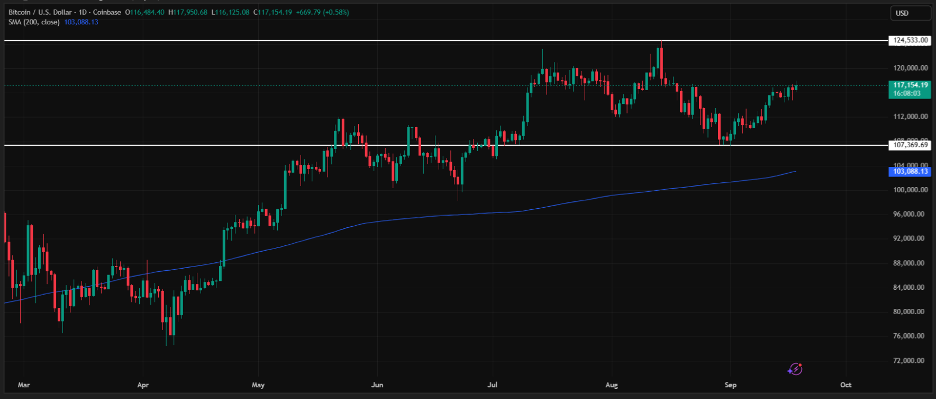Click the 107,369.69 horizontal line price label
Image resolution: width=936 pixels, height=400 pixels.
[909, 145]
